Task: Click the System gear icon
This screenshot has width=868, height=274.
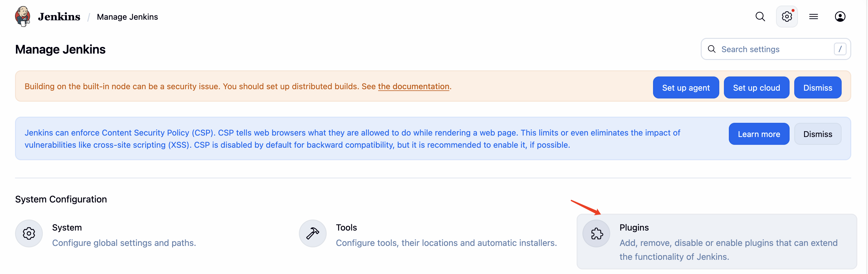Action: (x=29, y=233)
